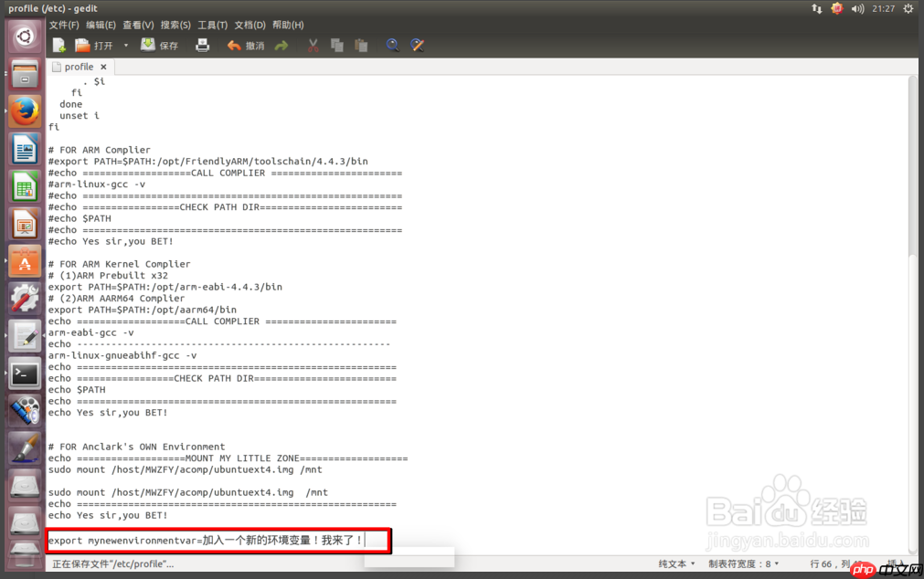
Task: Undo the last edit with 撤消
Action: pos(246,46)
